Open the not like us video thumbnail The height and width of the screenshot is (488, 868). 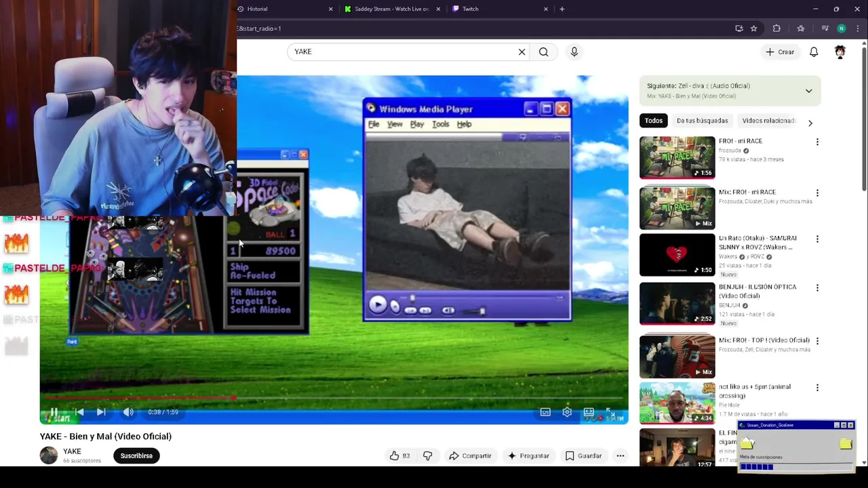pos(677,403)
